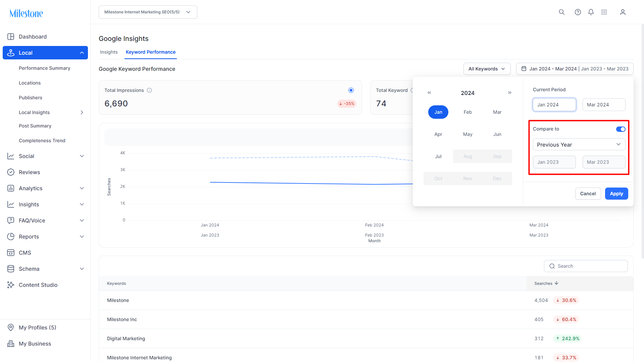Screen dimensions: 644x362
Task: Click the calendar icon in date range
Action: coord(524,69)
